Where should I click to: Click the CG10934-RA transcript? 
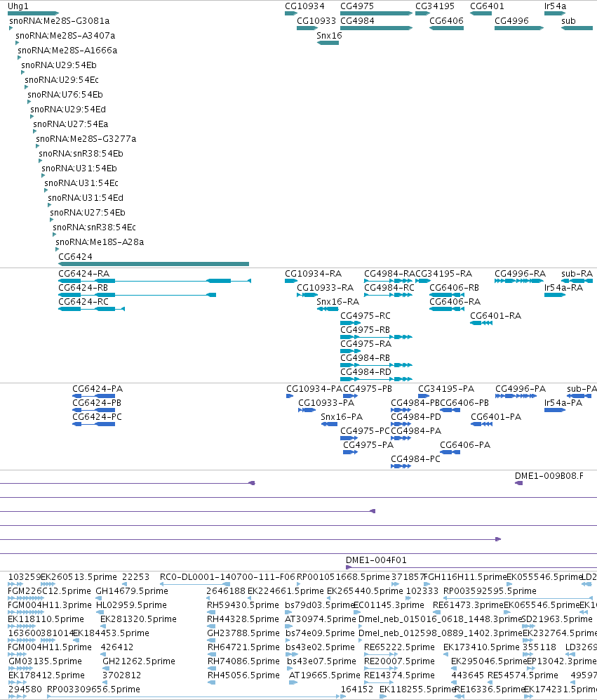291,281
